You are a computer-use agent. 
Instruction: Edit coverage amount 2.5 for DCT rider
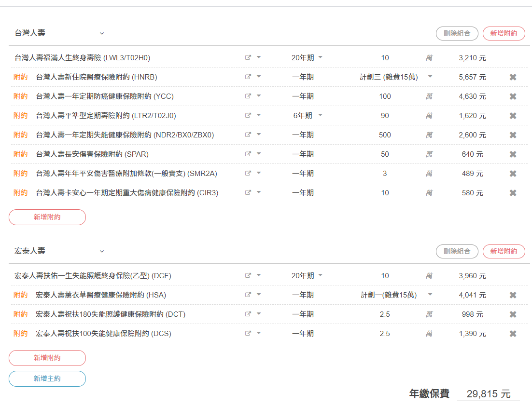(x=385, y=314)
